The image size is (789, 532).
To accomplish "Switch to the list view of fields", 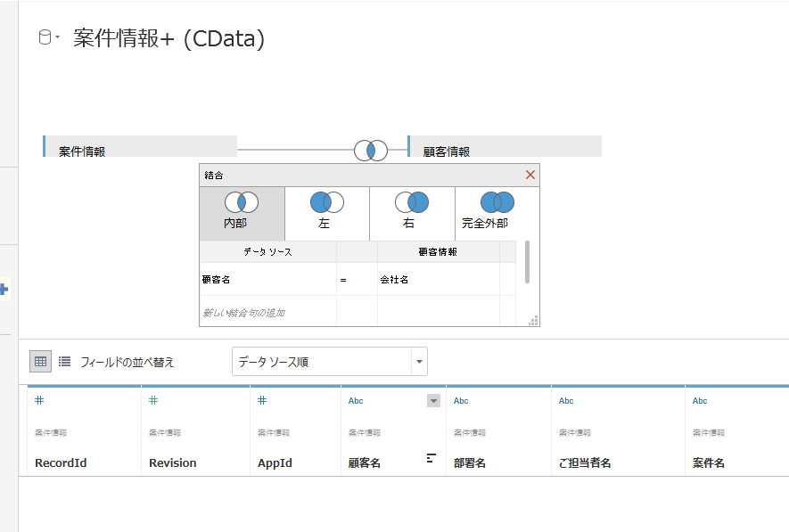I will (63, 361).
